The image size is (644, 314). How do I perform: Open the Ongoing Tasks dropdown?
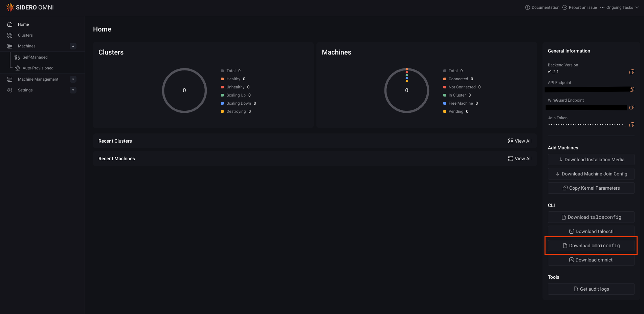[x=620, y=7]
